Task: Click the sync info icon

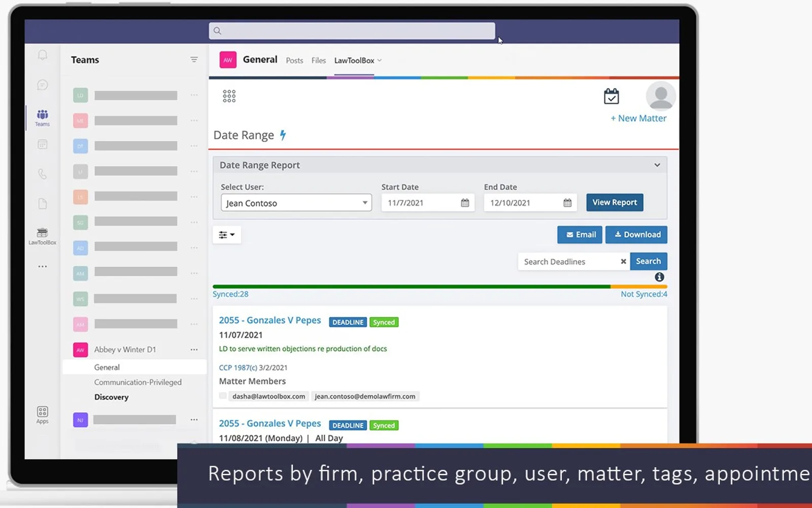Action: click(x=659, y=277)
